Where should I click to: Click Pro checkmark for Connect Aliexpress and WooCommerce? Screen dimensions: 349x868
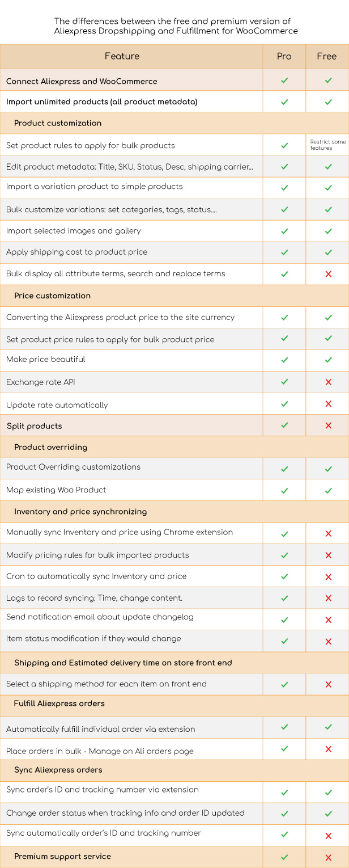click(284, 81)
